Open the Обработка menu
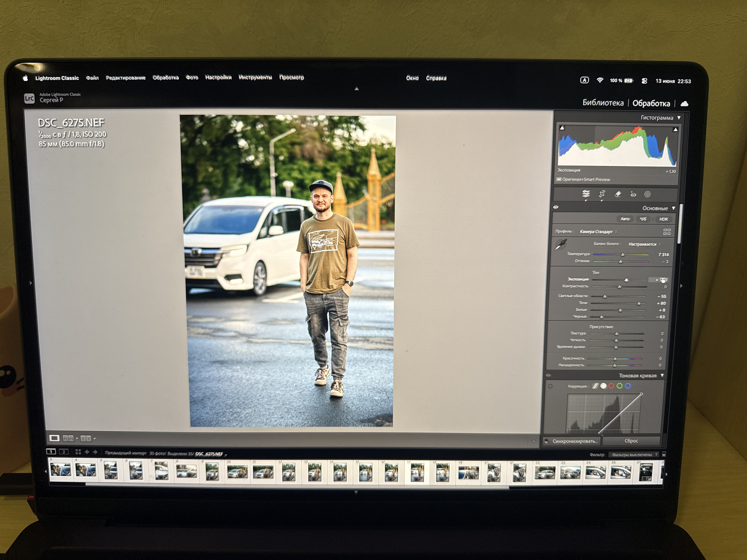This screenshot has height=560, width=747. pos(166,78)
